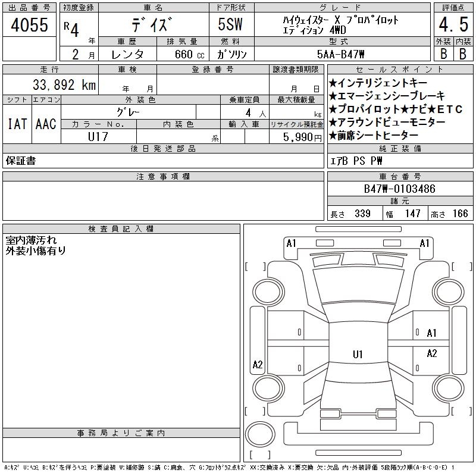
Task: Click the length value 339
Action: pyautogui.click(x=362, y=214)
